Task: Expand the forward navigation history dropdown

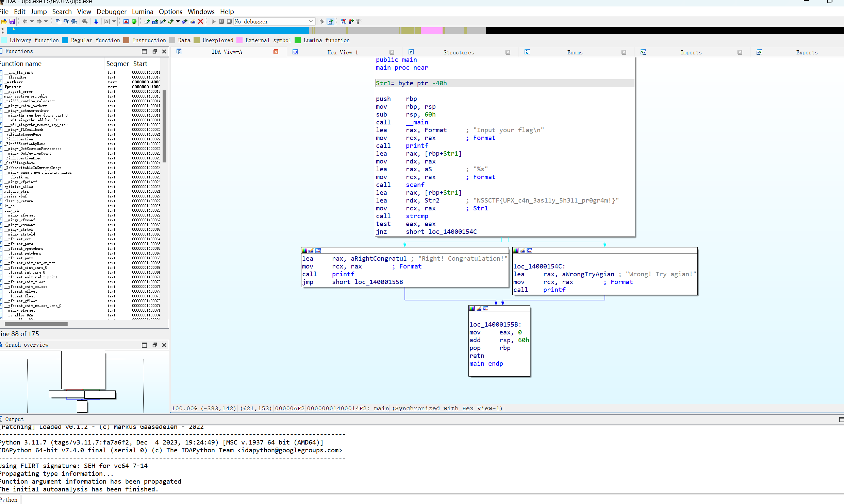Action: point(46,21)
